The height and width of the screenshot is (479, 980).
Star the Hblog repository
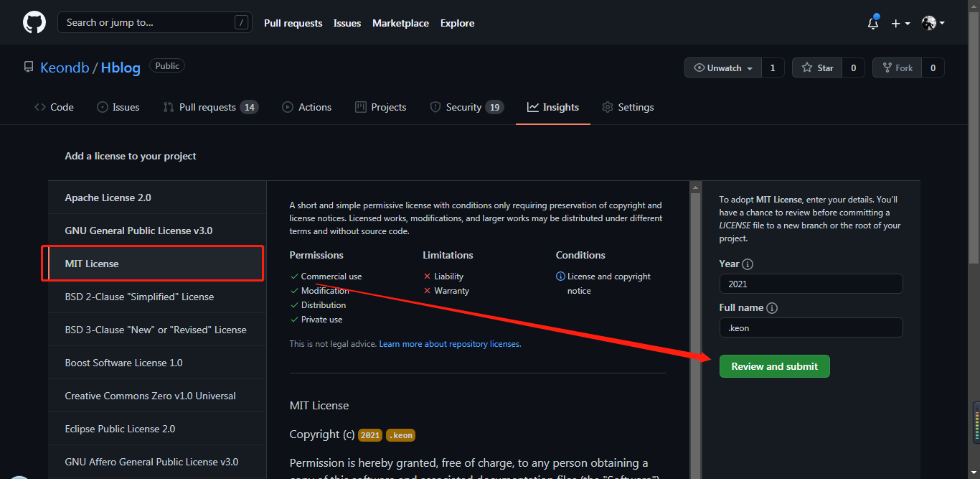tap(817, 68)
